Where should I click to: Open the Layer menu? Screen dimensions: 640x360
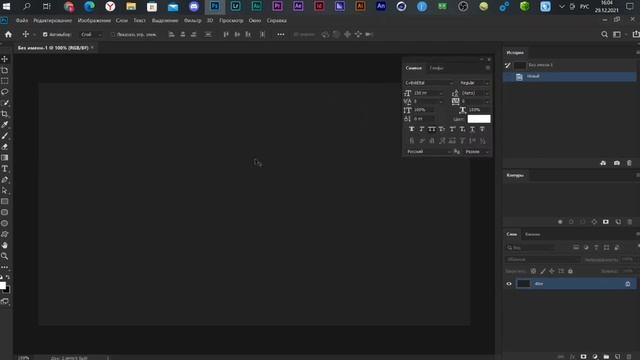(x=122, y=20)
